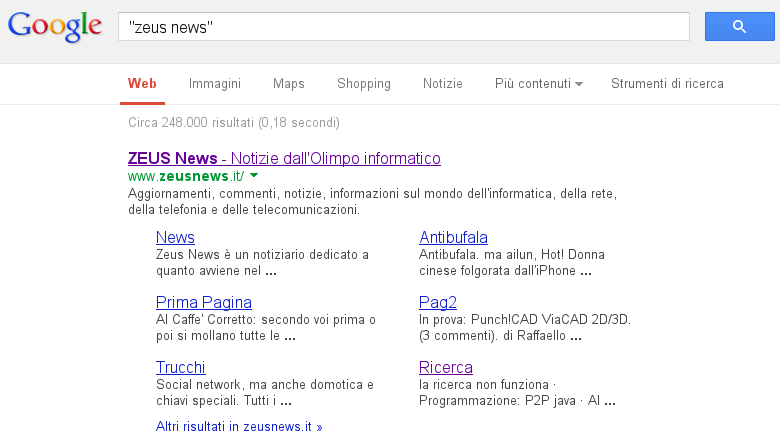Select the Web tab
Image resolution: width=780 pixels, height=436 pixels.
point(142,84)
